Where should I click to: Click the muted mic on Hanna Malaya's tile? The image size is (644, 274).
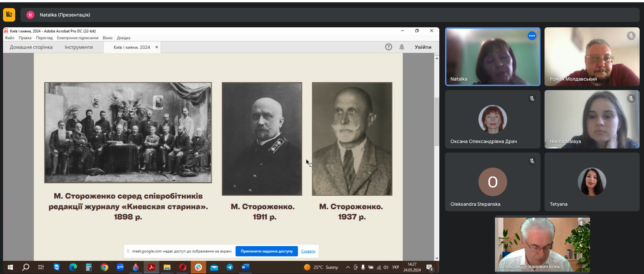point(631,99)
